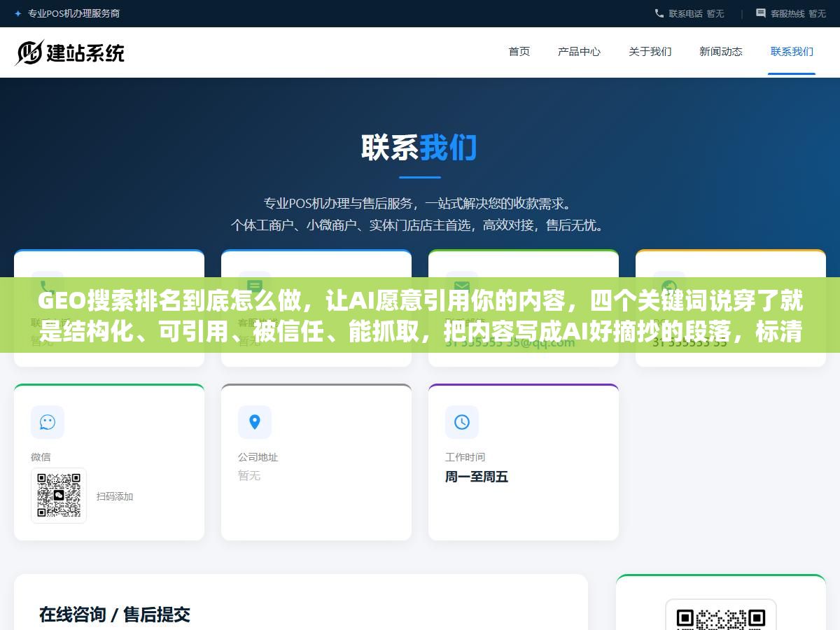Click the star icon in the top bar

18,13
